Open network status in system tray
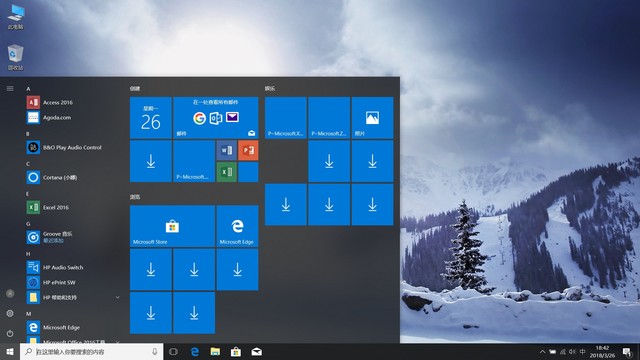Viewport: 640px width, 360px height. (x=563, y=351)
